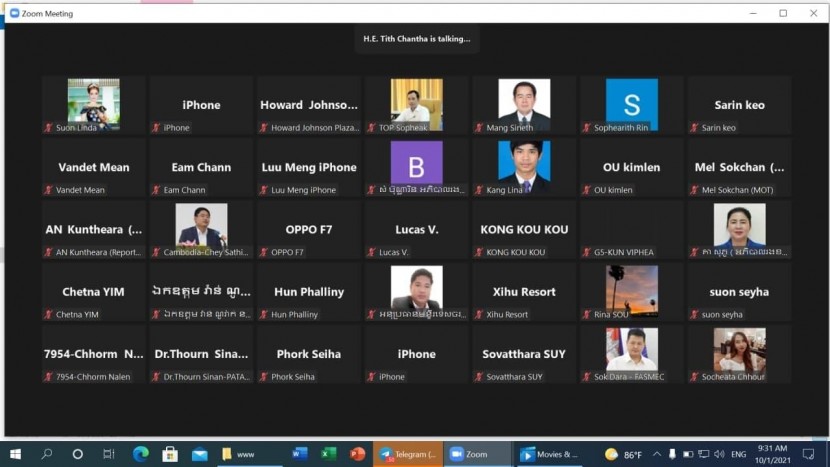Select Sophearith Rin's participant tile
The image size is (830, 467).
(631, 105)
